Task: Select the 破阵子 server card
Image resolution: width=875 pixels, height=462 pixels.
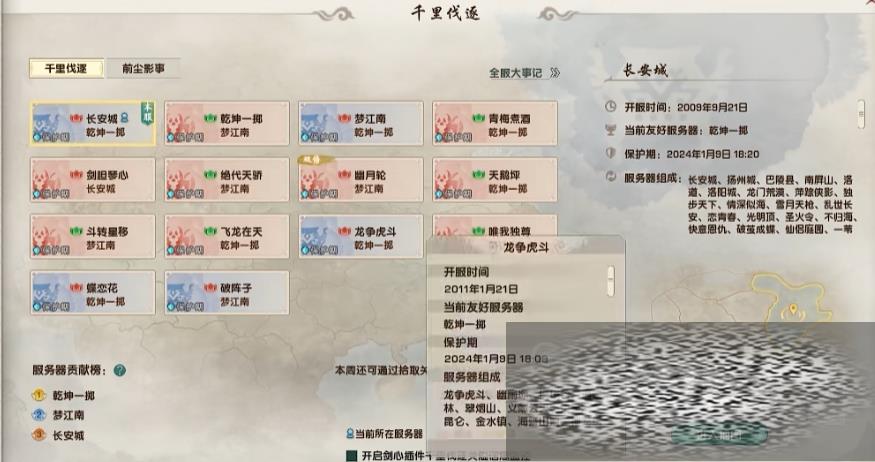Action: point(227,292)
